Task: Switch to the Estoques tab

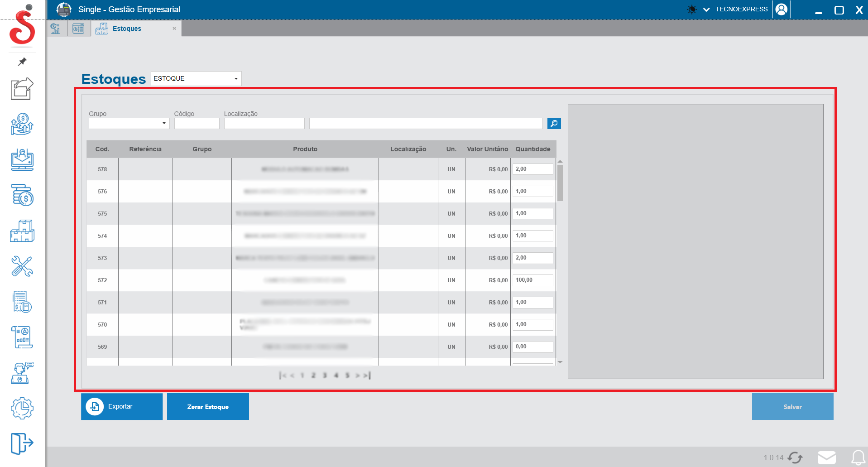Action: (127, 29)
